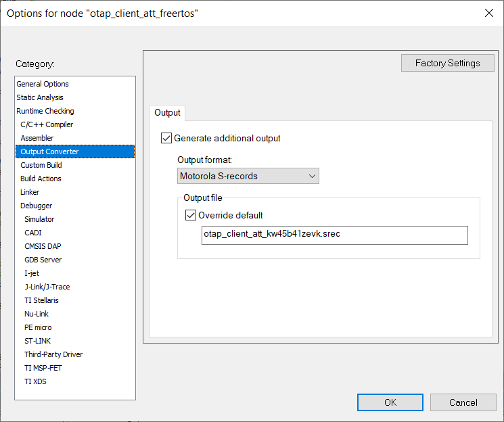Click the output file name field
The height and width of the screenshot is (422, 504).
(x=334, y=235)
